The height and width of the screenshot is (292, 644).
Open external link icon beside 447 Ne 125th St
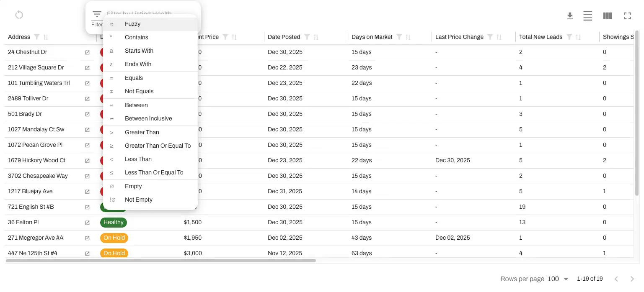tap(87, 254)
